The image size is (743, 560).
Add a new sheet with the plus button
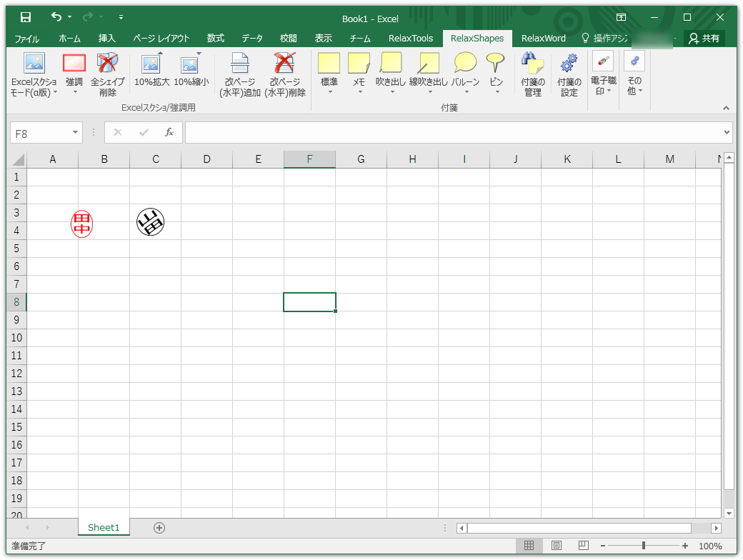159,527
